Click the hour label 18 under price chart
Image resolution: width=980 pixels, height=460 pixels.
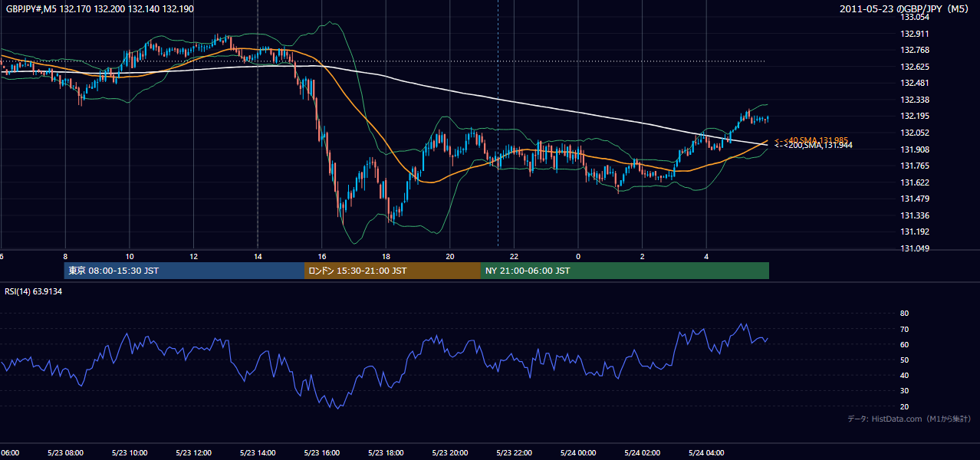pos(386,256)
